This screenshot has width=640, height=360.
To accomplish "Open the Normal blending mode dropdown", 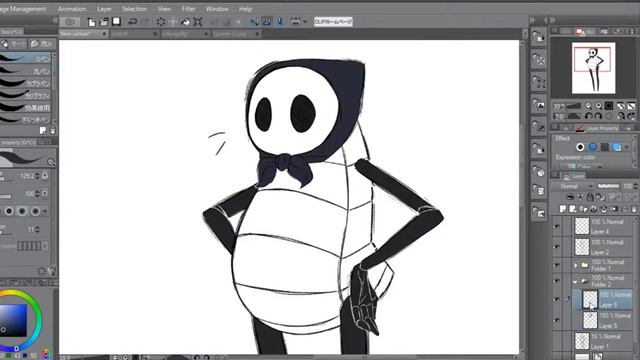I will [x=572, y=186].
